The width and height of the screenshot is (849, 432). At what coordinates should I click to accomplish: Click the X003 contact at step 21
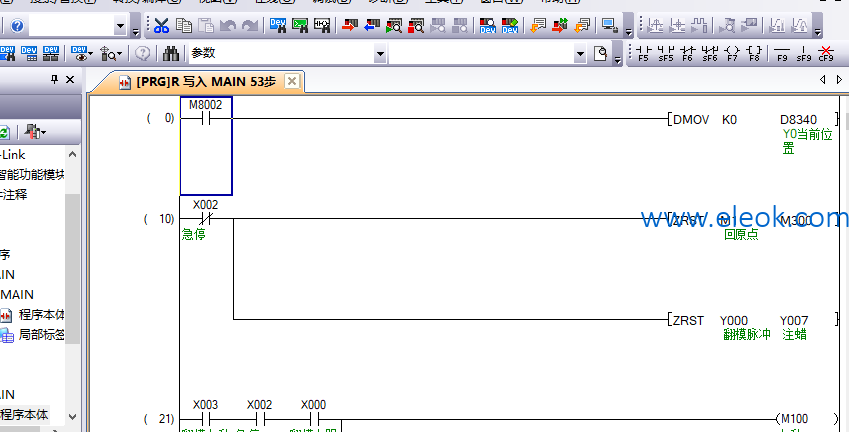coord(206,418)
